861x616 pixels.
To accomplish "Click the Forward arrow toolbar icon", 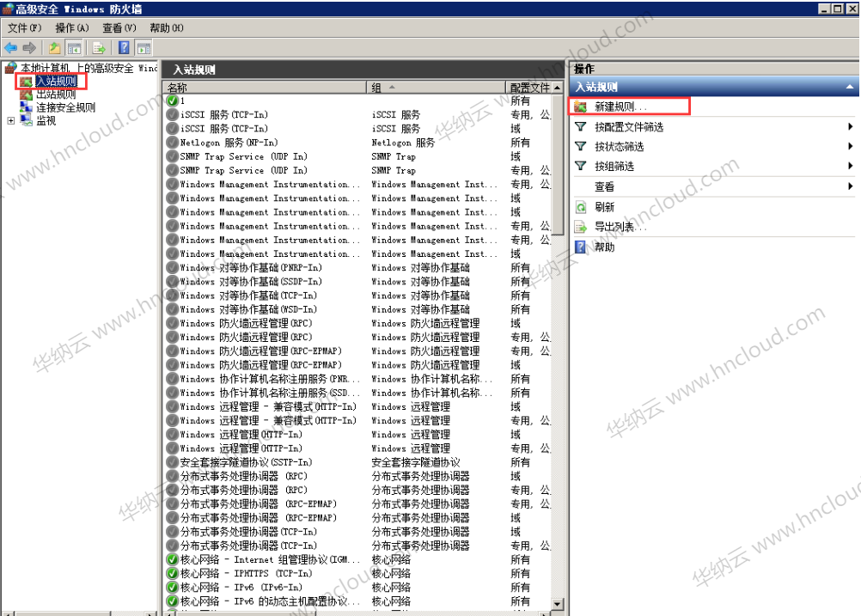I will point(30,48).
